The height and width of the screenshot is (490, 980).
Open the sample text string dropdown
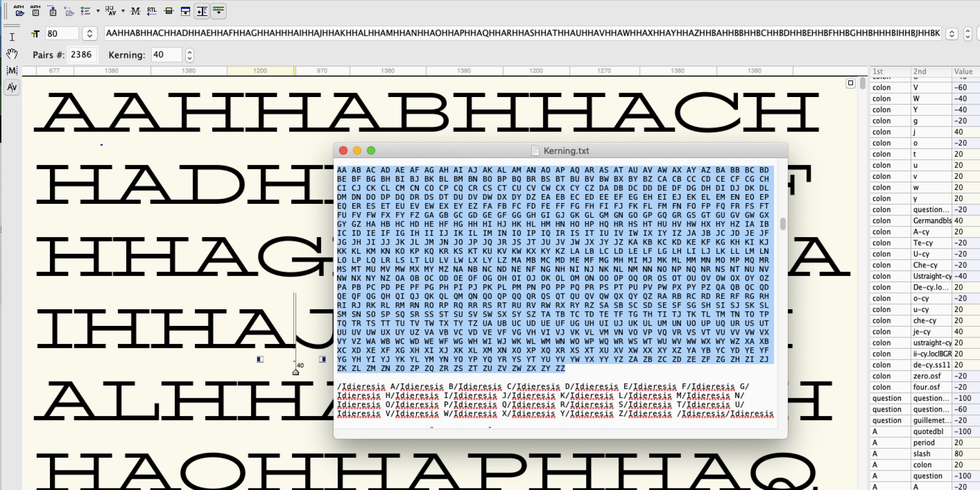click(x=952, y=33)
